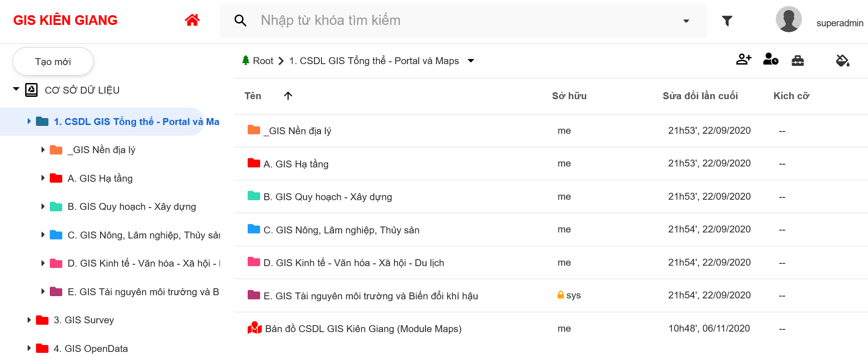Expand the 3. GIS Survey tree node

pyautogui.click(x=29, y=320)
